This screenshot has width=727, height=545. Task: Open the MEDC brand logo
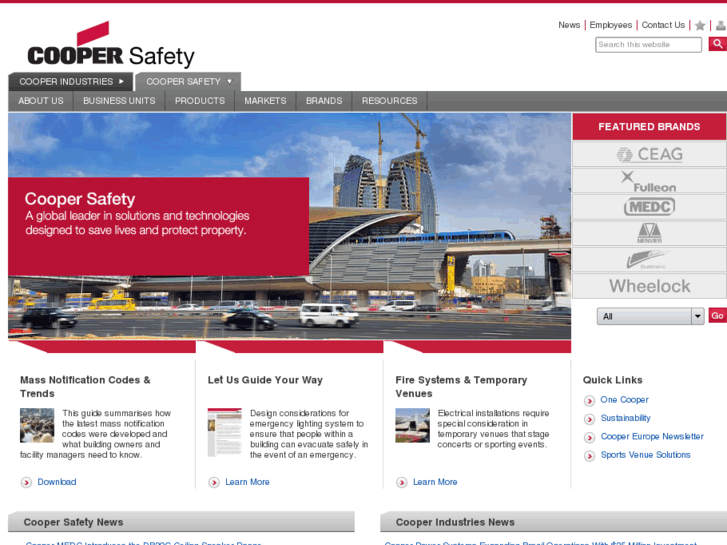coord(649,207)
